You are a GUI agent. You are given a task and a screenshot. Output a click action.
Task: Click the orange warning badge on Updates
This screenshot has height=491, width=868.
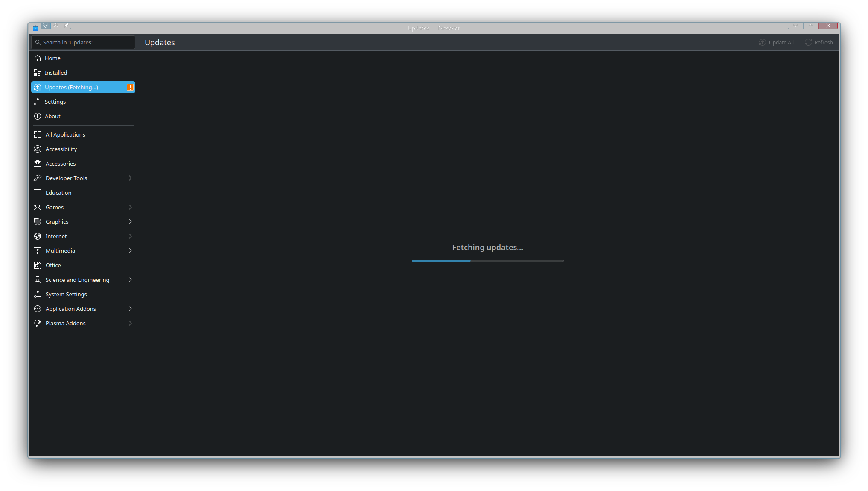pos(130,87)
